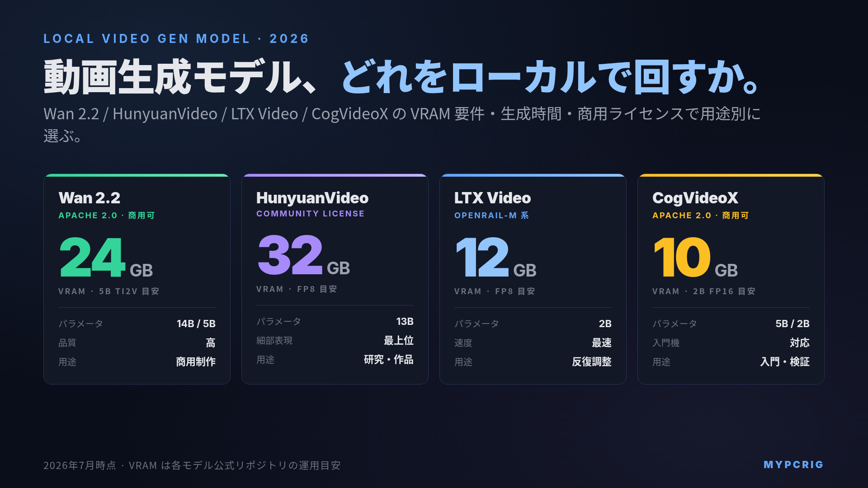Image resolution: width=868 pixels, height=488 pixels.
Task: Click the '2B' parameter value in LTX Video
Action: coord(605,324)
